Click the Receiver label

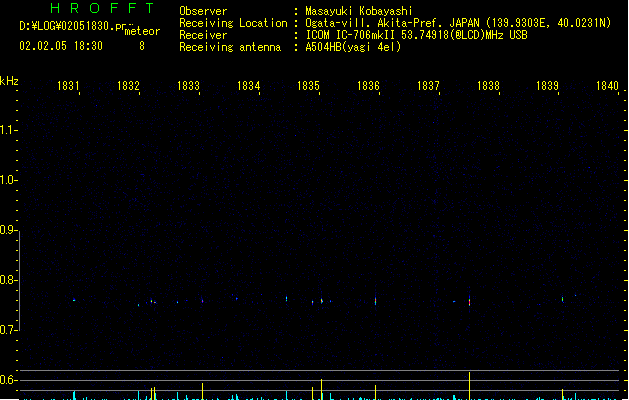203,35
